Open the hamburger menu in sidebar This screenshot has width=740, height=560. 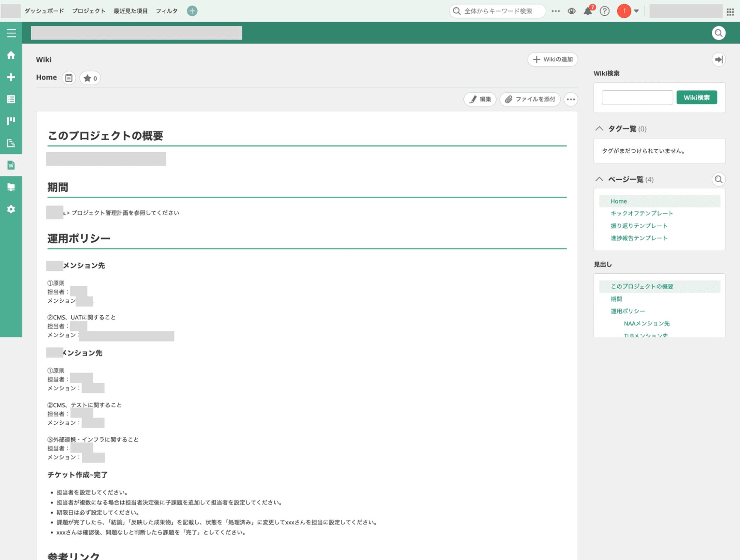11,33
